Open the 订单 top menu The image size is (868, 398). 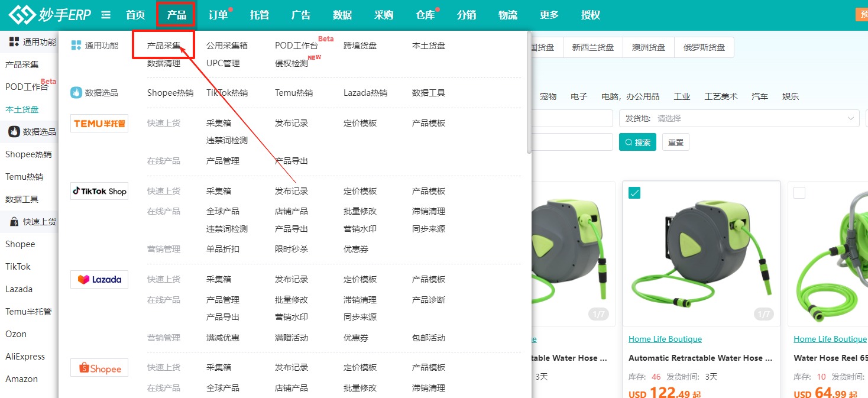click(x=218, y=15)
